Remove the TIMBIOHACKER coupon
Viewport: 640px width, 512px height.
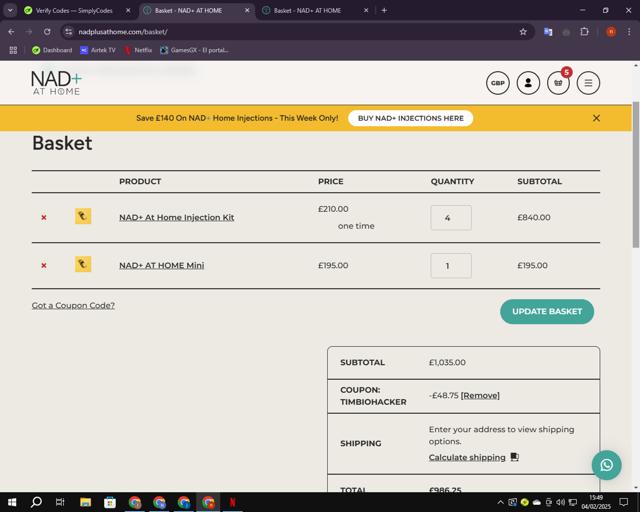tap(480, 395)
